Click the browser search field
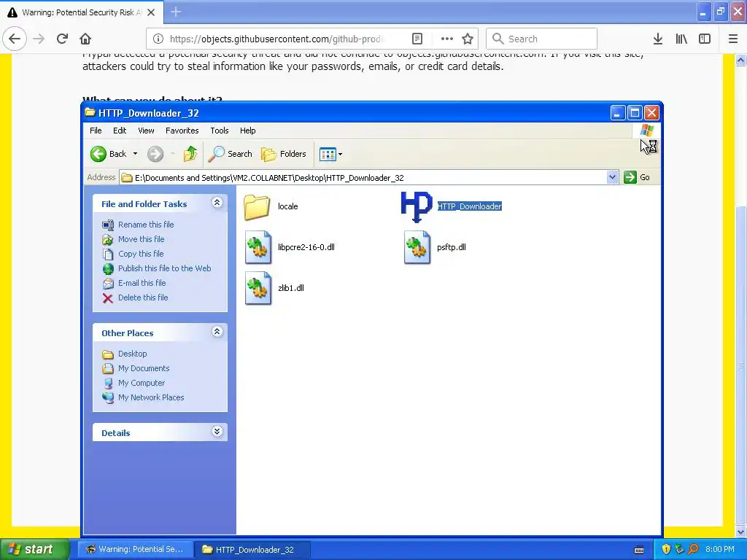Image resolution: width=747 pixels, height=560 pixels. tap(542, 39)
